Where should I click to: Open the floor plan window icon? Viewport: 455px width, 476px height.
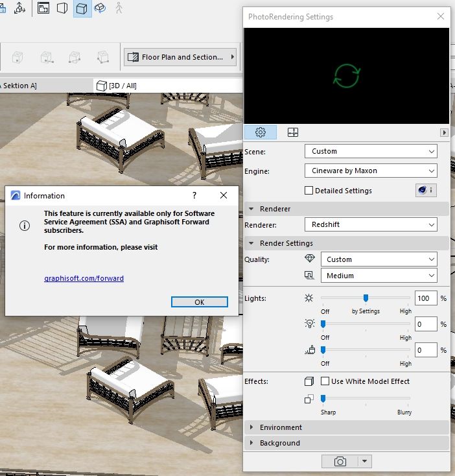tap(43, 8)
